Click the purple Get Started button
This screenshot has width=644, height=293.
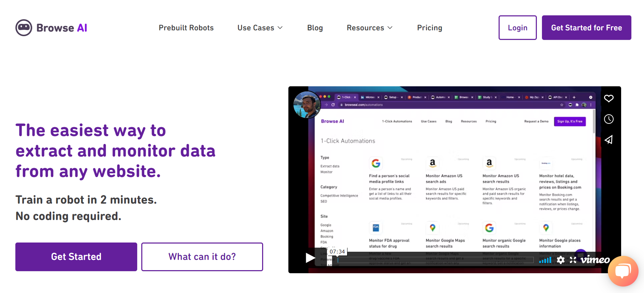click(76, 257)
